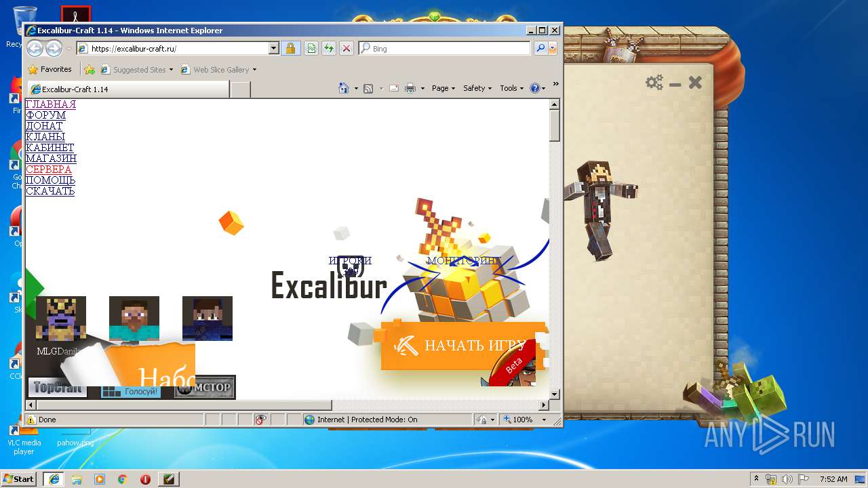Expand the address bar URL dropdown

pyautogui.click(x=274, y=48)
